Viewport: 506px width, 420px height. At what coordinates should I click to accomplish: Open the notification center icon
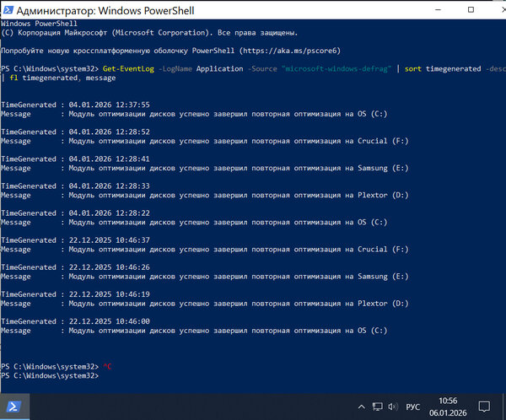[x=484, y=407]
